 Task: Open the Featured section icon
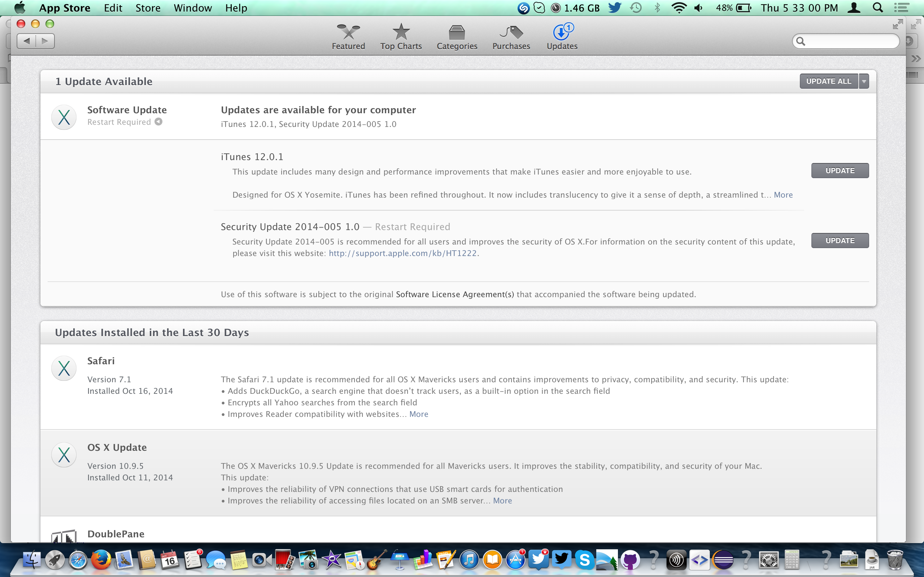[x=348, y=32]
